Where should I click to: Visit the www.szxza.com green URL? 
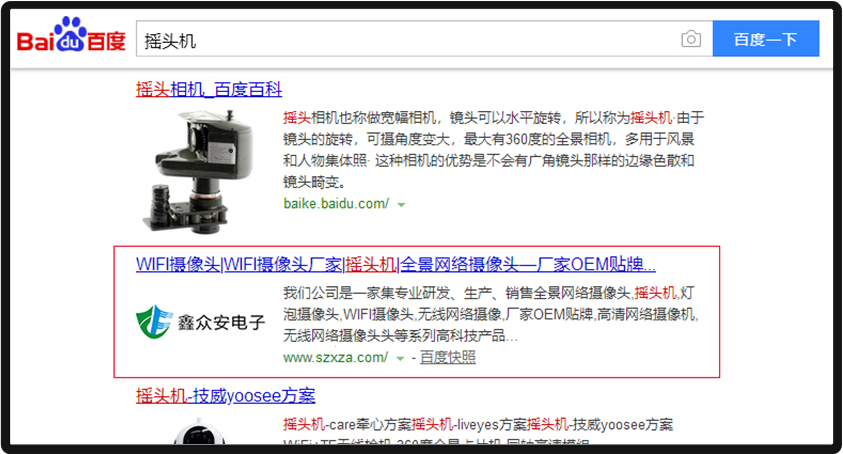335,357
